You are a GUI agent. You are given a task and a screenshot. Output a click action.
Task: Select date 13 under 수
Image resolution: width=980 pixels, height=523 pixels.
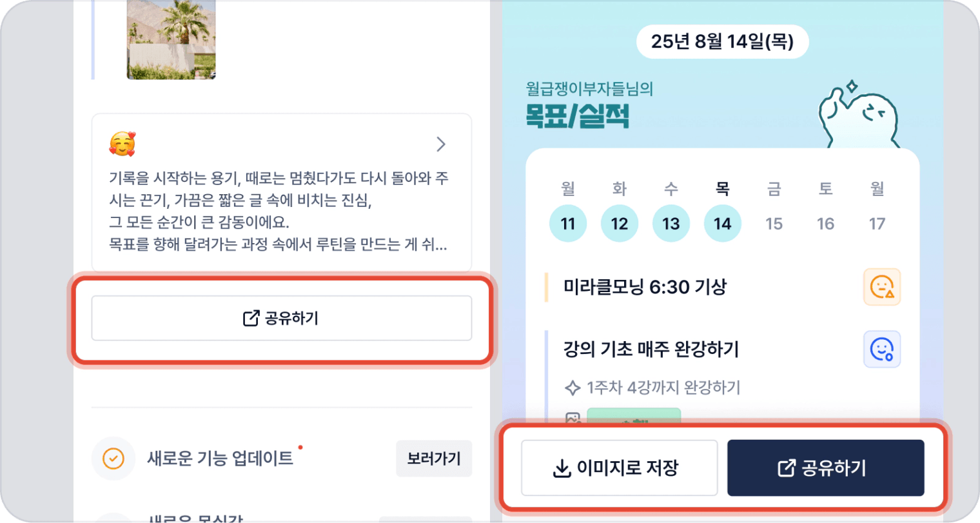pos(671,224)
